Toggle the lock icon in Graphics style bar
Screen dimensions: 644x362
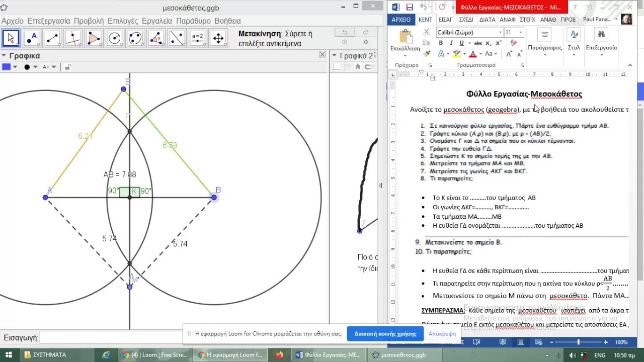pos(68,67)
